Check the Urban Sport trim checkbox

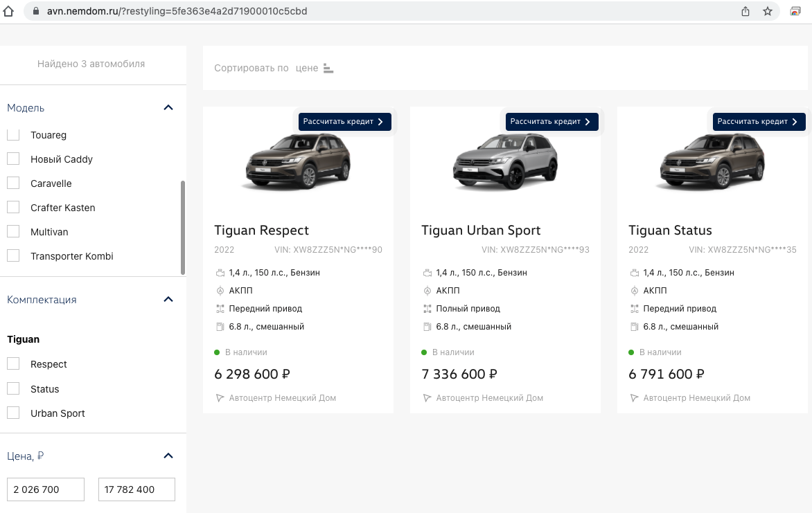coord(13,413)
